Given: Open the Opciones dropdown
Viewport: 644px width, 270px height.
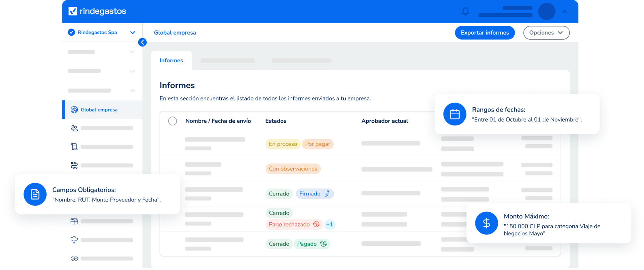Looking at the screenshot, I should 546,33.
